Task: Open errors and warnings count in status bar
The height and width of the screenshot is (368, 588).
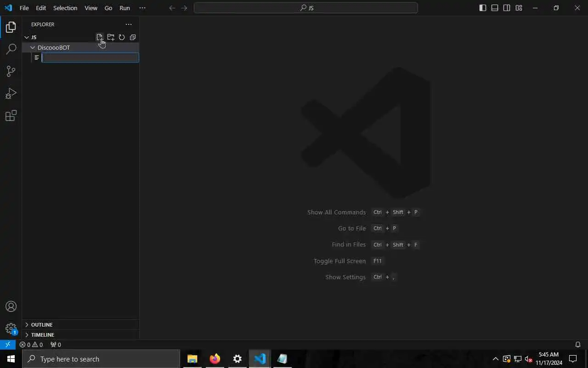Action: [31, 345]
